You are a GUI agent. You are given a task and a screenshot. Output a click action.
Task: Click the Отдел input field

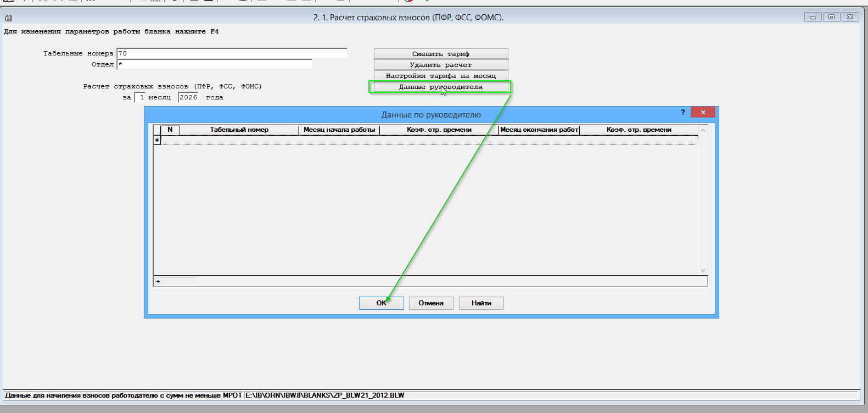click(214, 64)
